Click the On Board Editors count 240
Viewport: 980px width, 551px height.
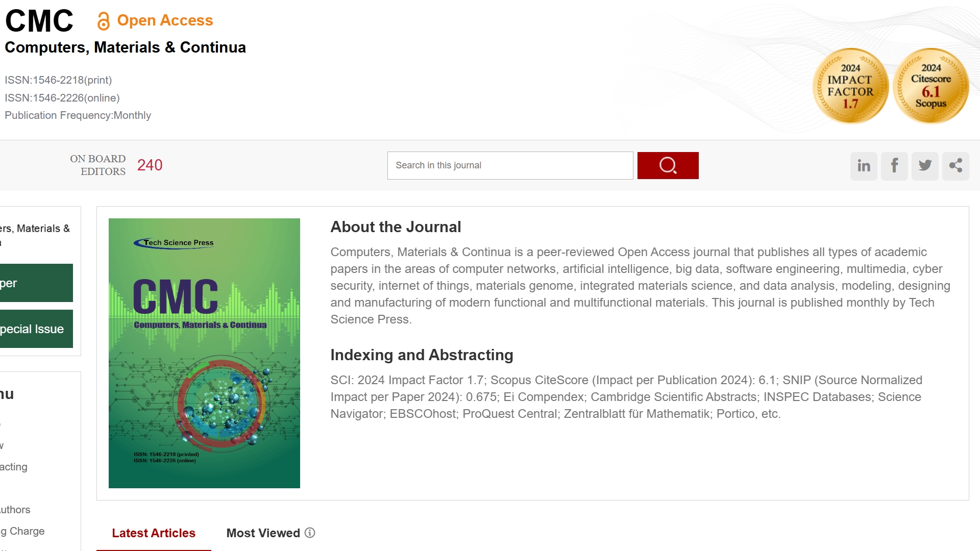click(x=150, y=165)
